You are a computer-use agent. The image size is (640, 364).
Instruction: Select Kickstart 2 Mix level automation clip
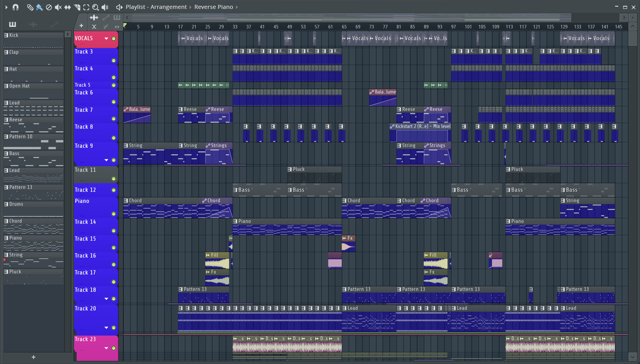coord(420,133)
